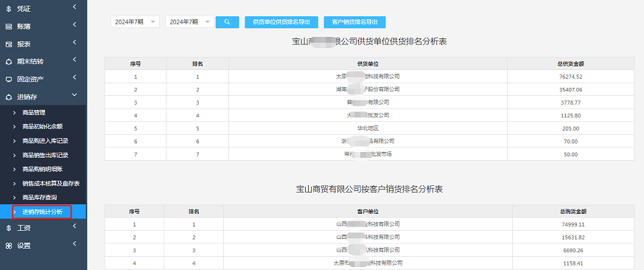Click the 客户单位 column header
The height and width of the screenshot is (270, 644).
coord(368,212)
